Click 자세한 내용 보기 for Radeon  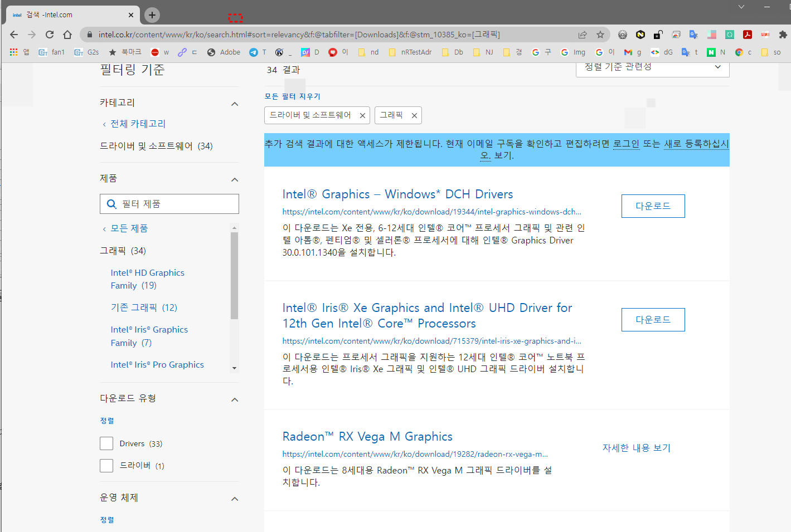tap(637, 448)
